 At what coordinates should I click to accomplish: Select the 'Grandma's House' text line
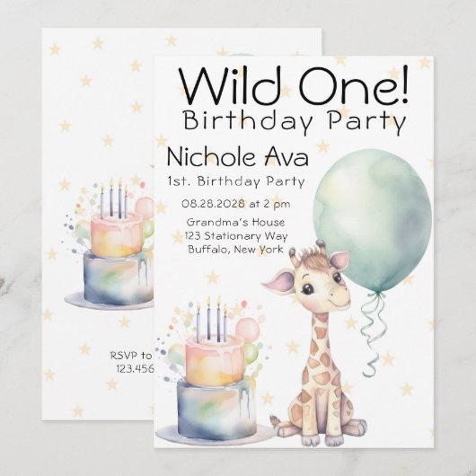tap(235, 222)
